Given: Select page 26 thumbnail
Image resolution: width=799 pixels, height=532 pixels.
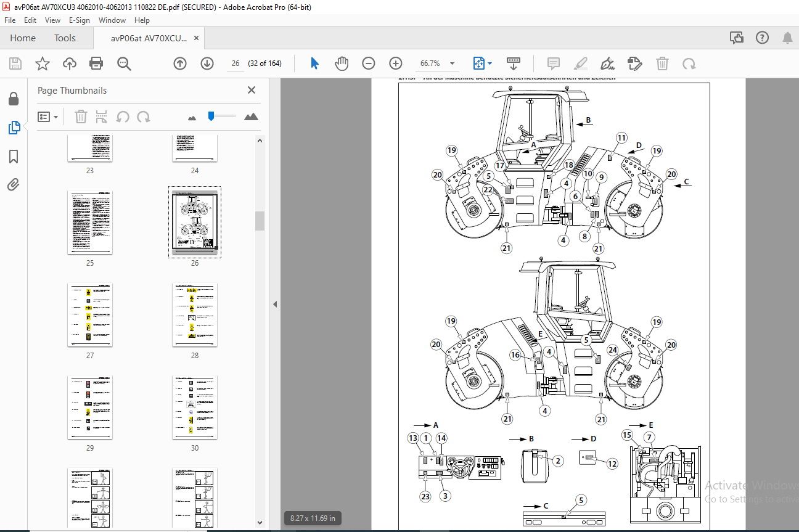Looking at the screenshot, I should [x=195, y=223].
